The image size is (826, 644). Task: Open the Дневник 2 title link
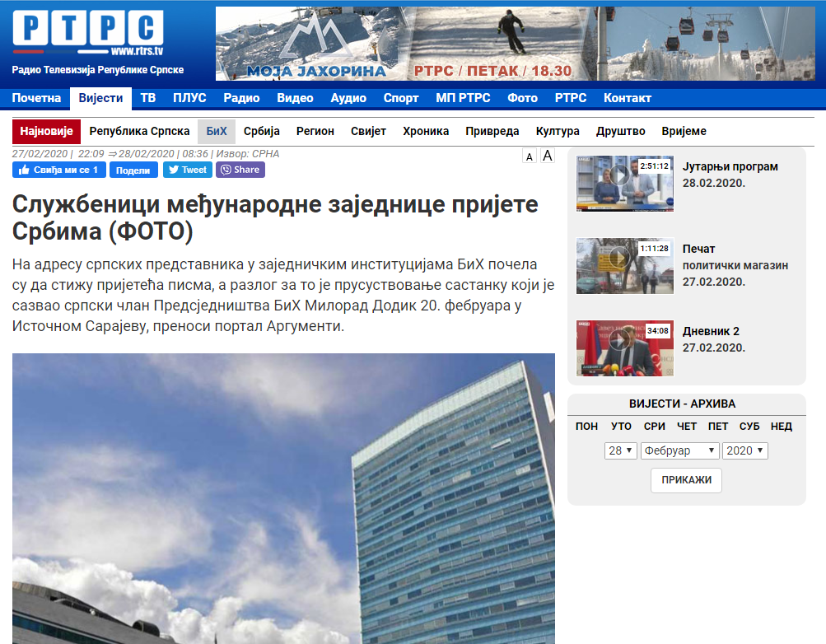coord(711,331)
